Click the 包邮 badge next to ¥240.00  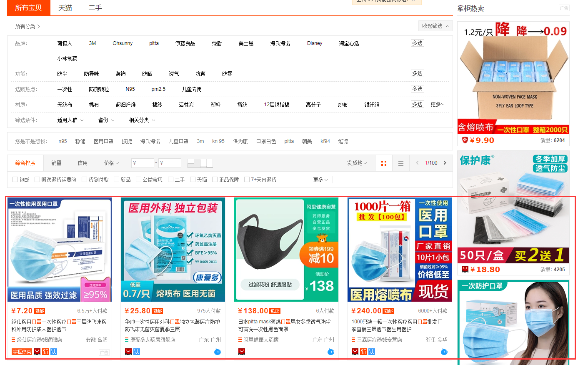(388, 311)
